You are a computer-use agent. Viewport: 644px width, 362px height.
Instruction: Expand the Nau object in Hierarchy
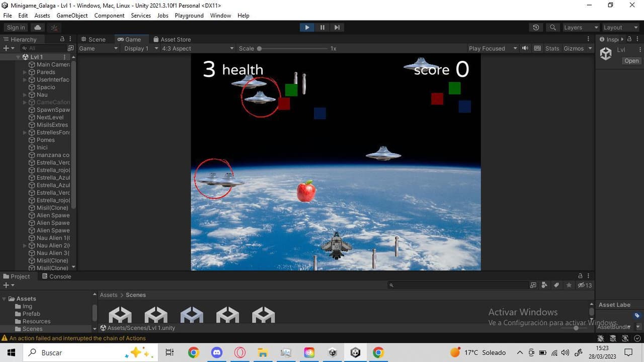click(25, 95)
